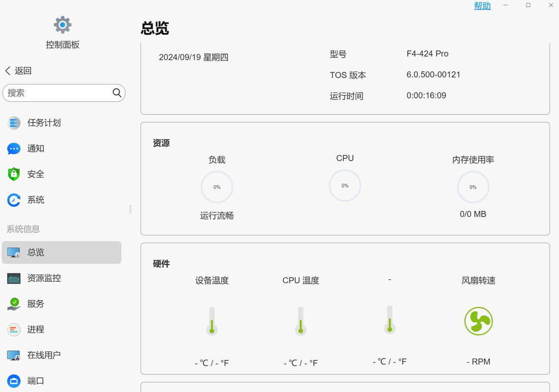This screenshot has width=559, height=392.
Task: Click the 系统 blue clock icon
Action: point(14,200)
